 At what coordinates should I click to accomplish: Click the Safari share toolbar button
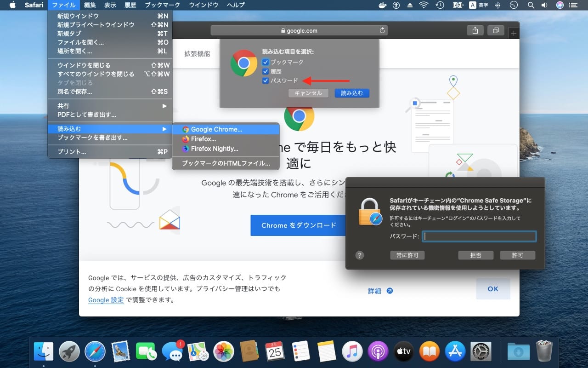[475, 30]
